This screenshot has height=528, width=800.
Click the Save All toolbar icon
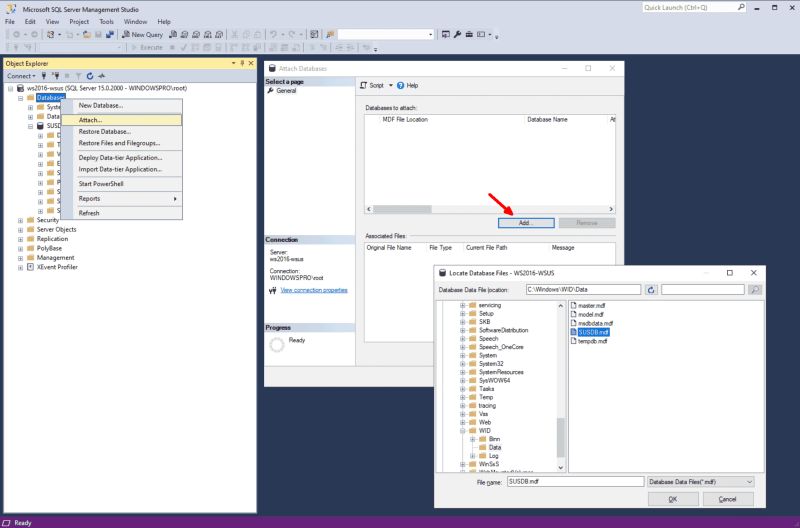click(x=110, y=35)
